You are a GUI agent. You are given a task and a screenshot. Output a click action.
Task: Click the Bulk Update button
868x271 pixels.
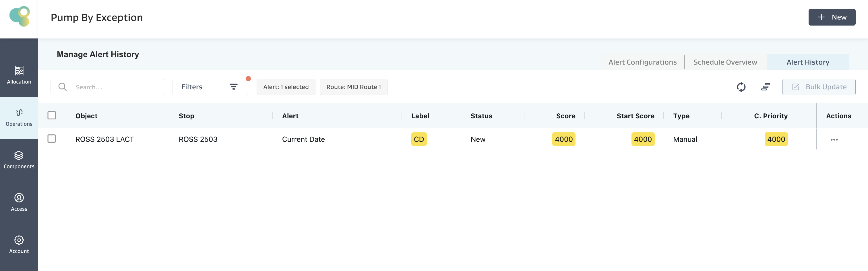click(x=818, y=87)
